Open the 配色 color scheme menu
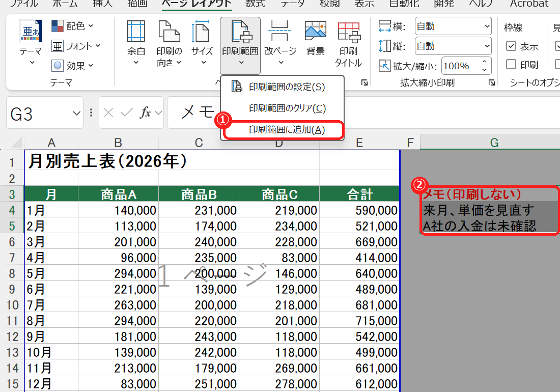Screen dimensions: 560x392 click(72, 26)
